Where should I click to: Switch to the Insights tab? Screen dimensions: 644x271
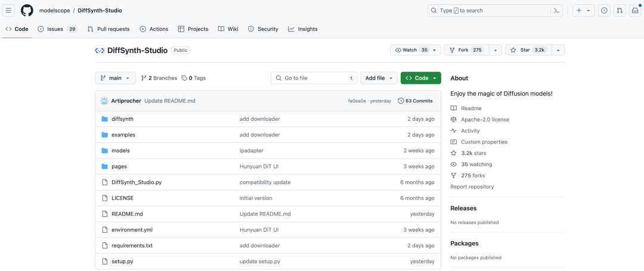coord(303,29)
